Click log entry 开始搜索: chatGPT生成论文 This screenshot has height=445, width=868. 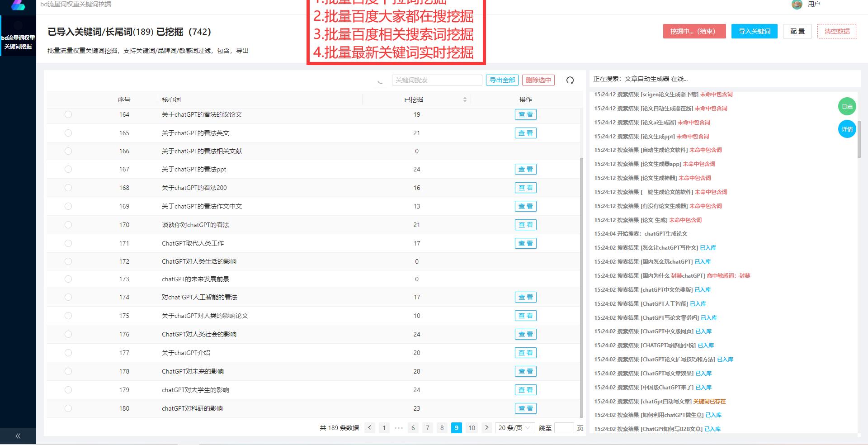[x=641, y=234]
